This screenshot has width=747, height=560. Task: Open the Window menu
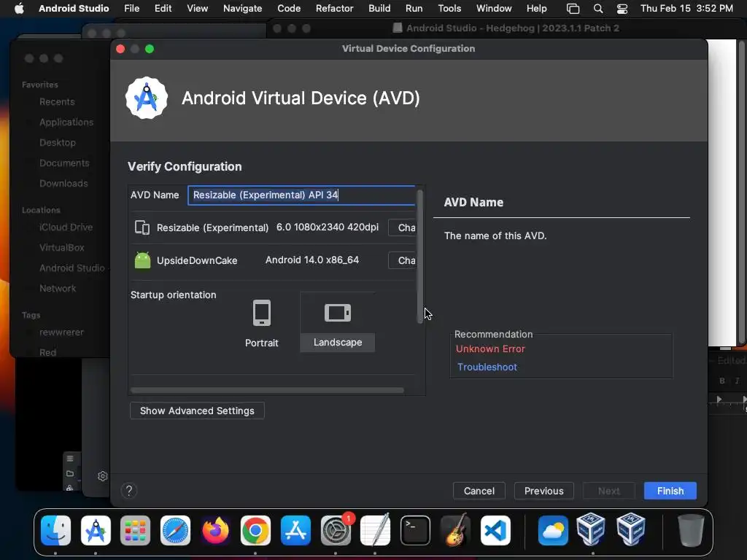point(494,8)
